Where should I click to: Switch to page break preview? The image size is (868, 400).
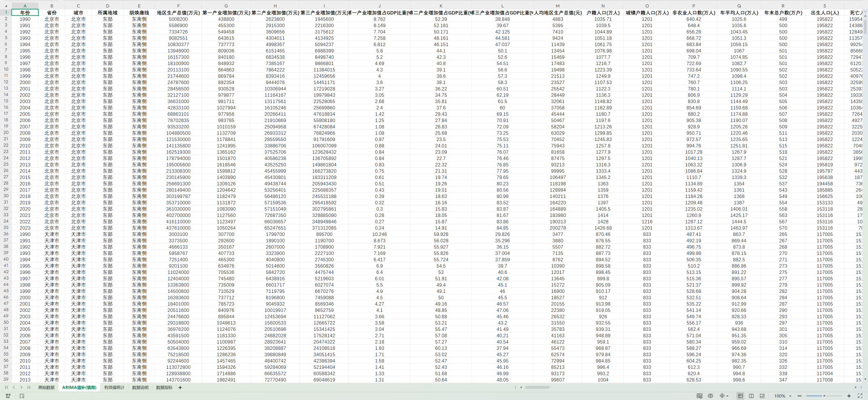click(x=751, y=396)
